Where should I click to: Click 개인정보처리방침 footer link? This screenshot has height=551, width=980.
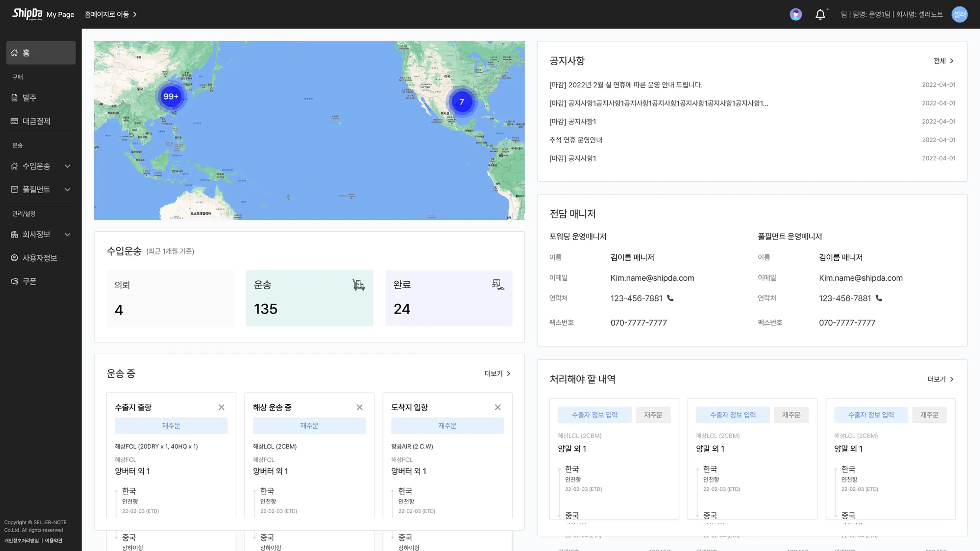click(x=21, y=540)
